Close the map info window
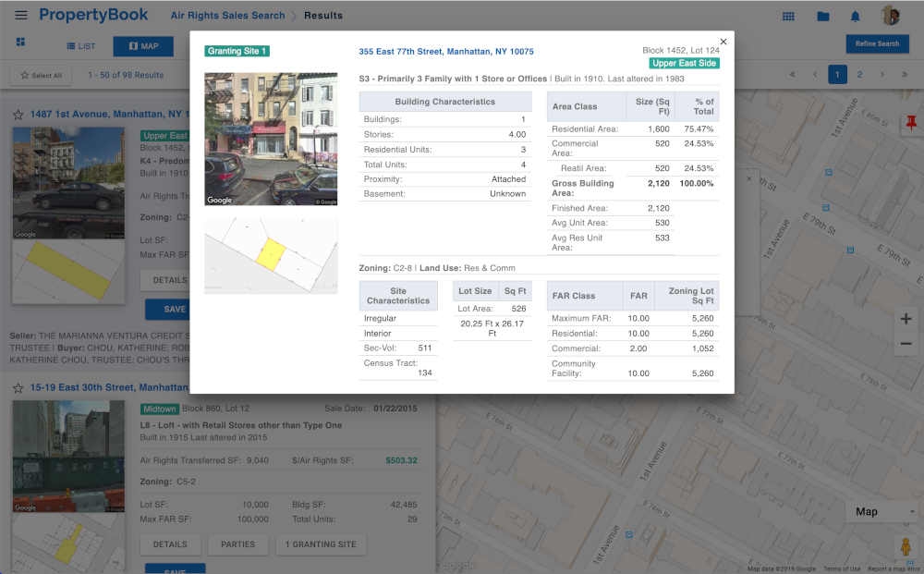Viewport: 924px width, 574px height. [x=749, y=178]
